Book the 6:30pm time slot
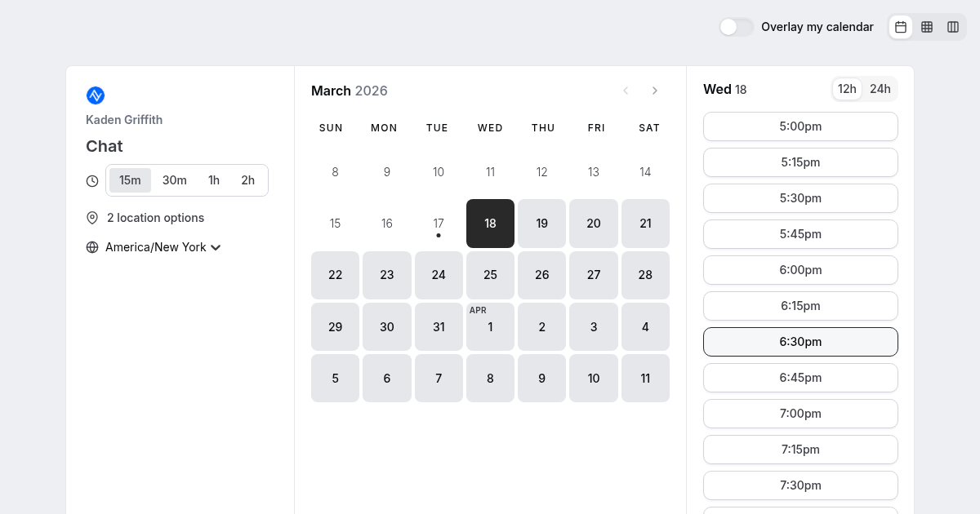This screenshot has height=514, width=980. [800, 342]
